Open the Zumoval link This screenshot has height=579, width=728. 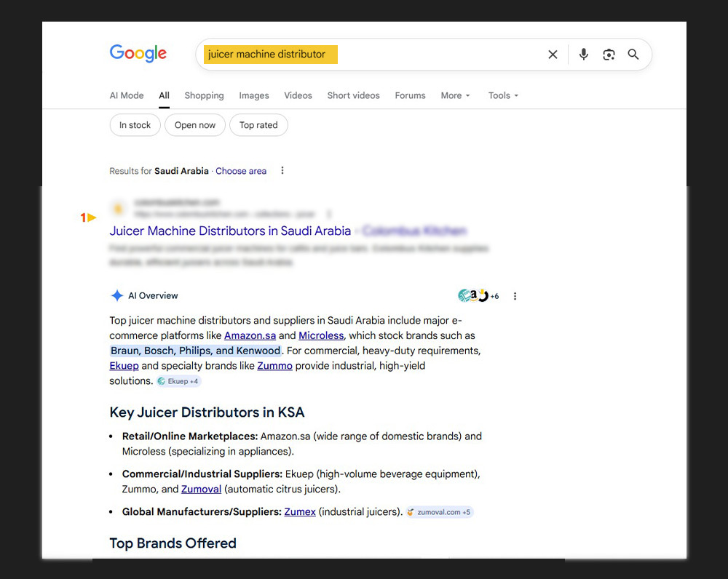(201, 489)
